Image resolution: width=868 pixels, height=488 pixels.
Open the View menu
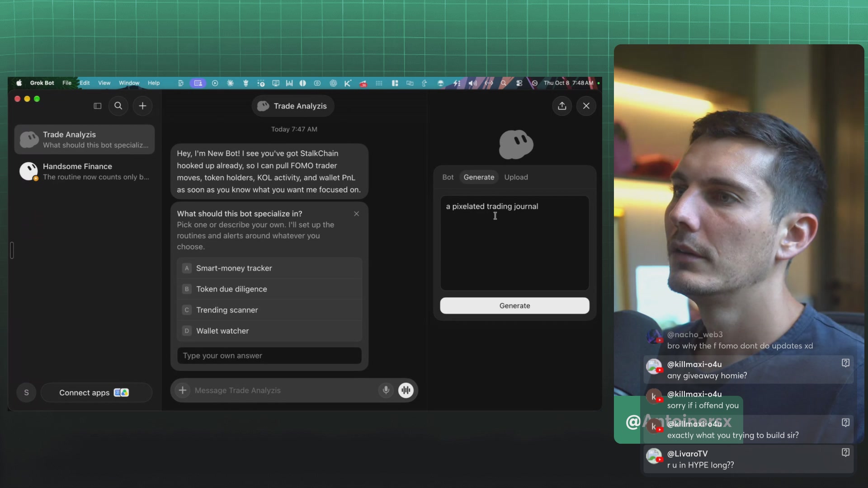pos(104,83)
